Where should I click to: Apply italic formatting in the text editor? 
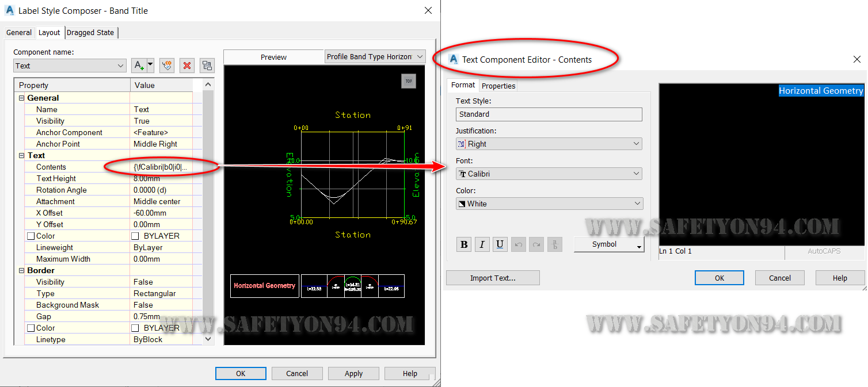[x=482, y=244]
